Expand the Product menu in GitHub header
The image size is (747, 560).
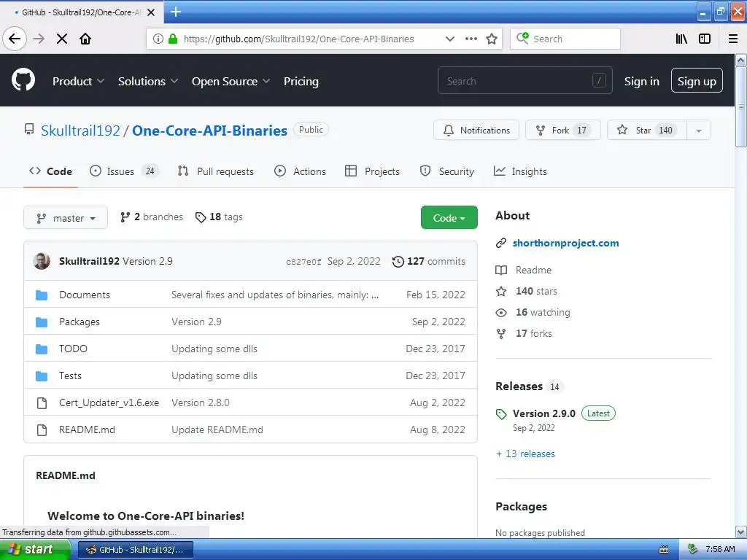78,82
